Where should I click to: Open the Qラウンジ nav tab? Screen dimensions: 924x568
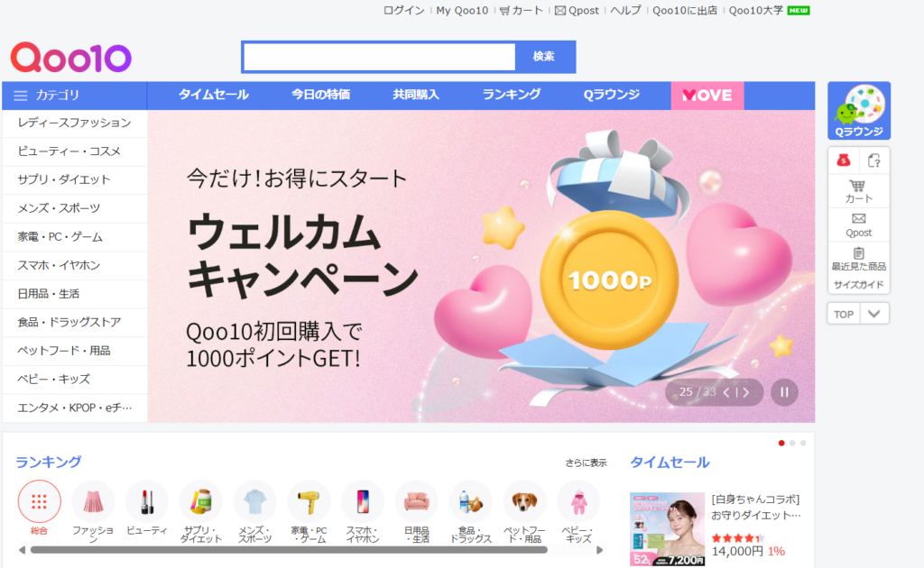click(611, 95)
